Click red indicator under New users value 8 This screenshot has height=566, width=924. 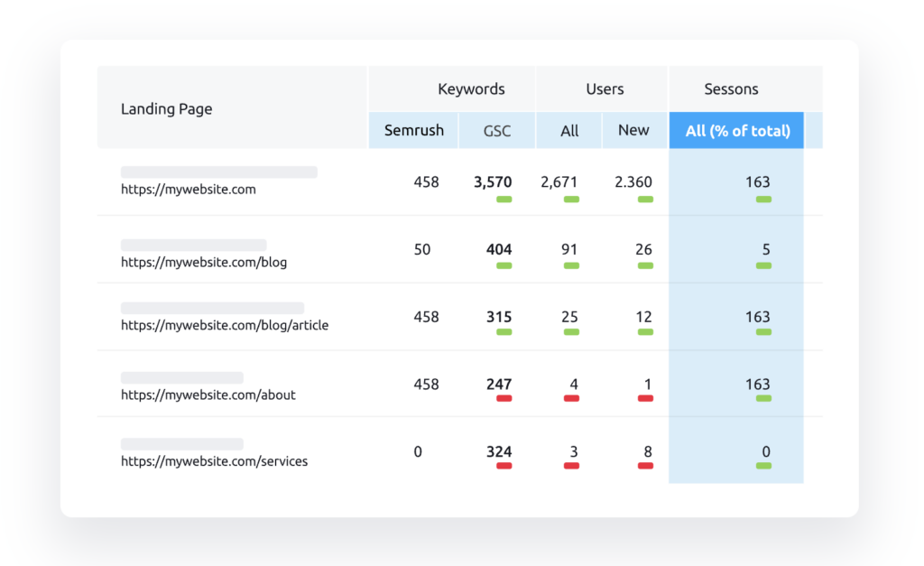[645, 466]
